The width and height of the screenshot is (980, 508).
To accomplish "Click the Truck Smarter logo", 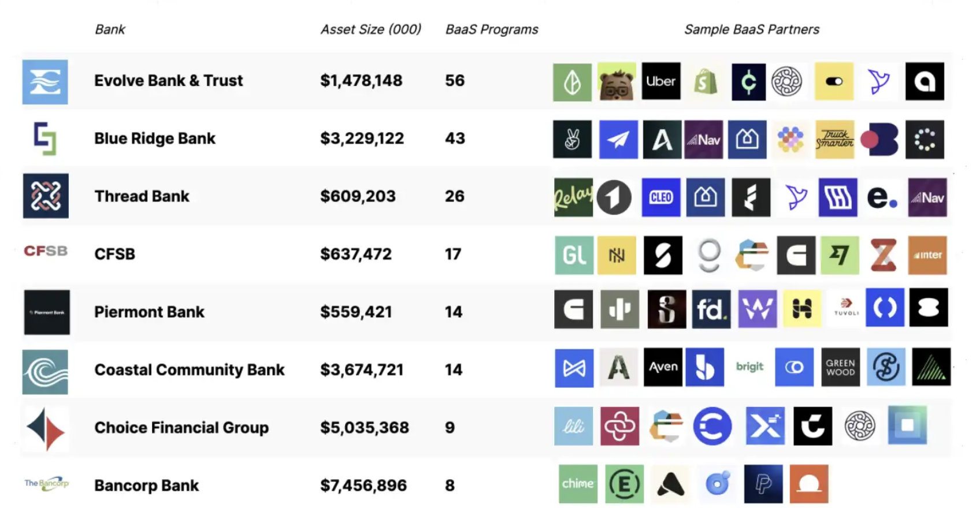I will 834,139.
